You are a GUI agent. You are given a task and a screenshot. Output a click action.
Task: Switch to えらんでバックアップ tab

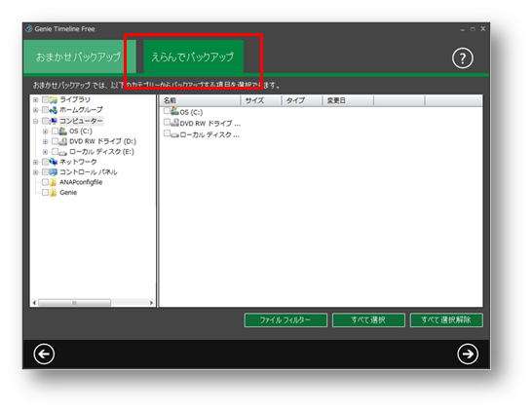pyautogui.click(x=193, y=56)
